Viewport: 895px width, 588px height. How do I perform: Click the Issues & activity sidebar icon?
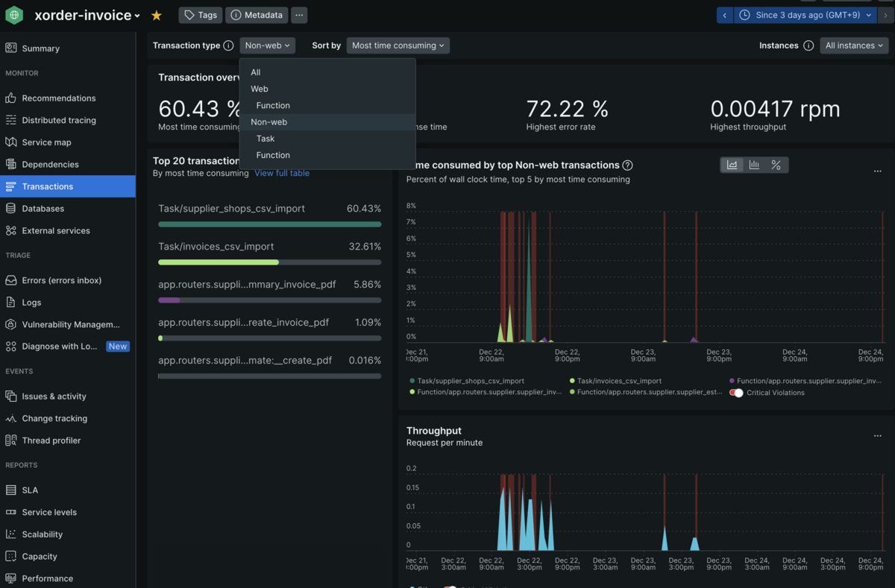[x=10, y=396]
